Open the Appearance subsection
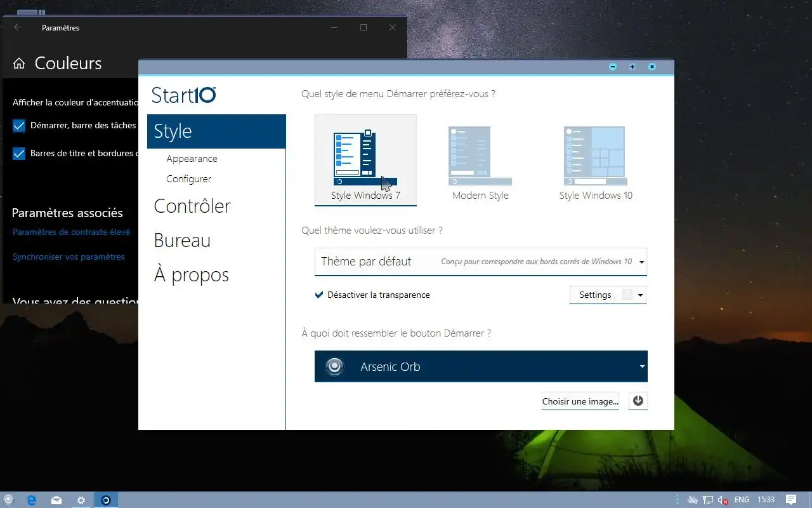 click(x=192, y=159)
